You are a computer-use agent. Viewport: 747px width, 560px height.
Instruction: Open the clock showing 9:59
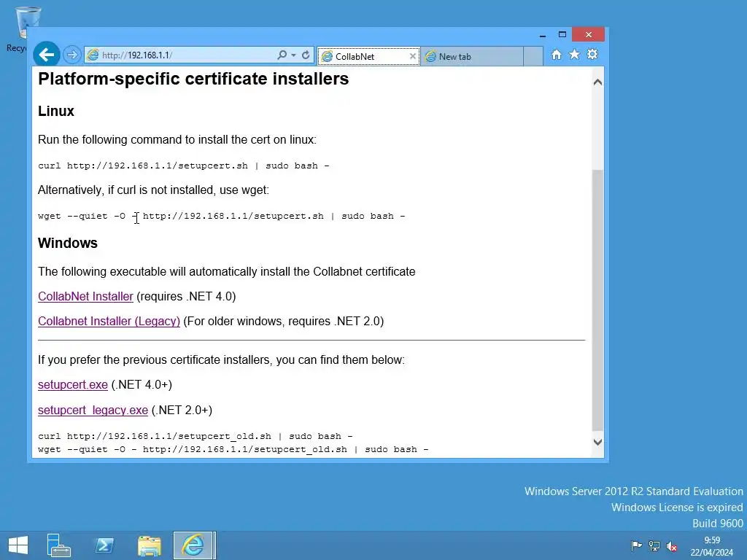[x=712, y=545]
